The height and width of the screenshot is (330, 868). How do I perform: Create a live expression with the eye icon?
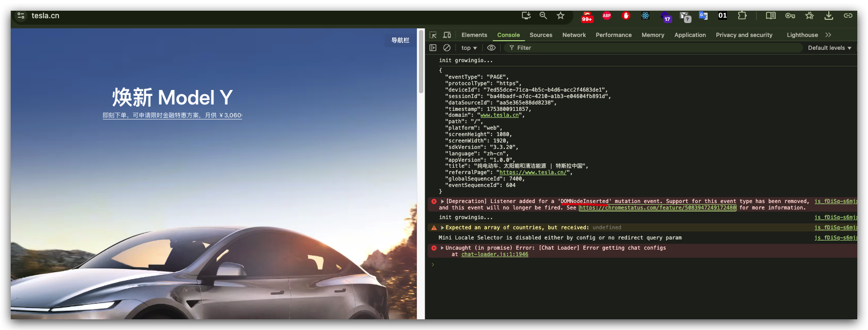tap(491, 48)
